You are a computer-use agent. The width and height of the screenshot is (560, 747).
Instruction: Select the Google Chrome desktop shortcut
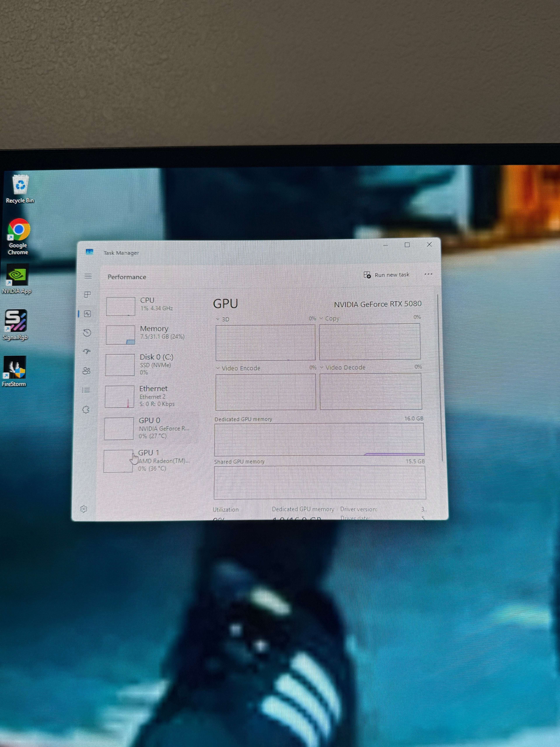19,237
